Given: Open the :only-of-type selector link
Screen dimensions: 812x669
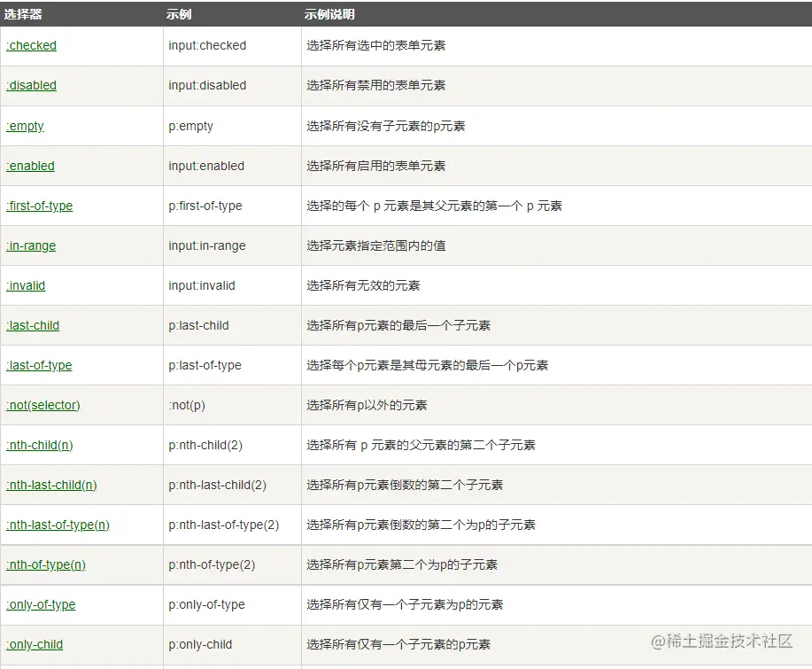Looking at the screenshot, I should (41, 604).
